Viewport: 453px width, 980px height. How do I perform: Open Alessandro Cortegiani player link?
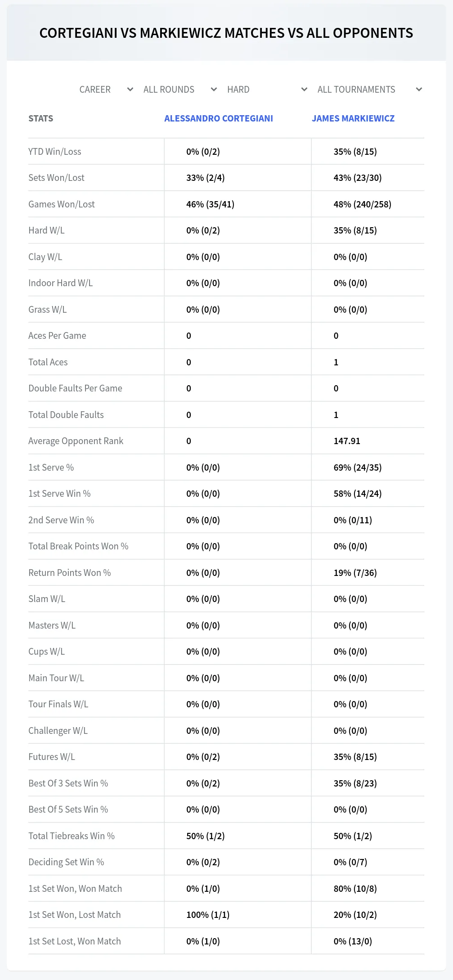[x=219, y=118]
